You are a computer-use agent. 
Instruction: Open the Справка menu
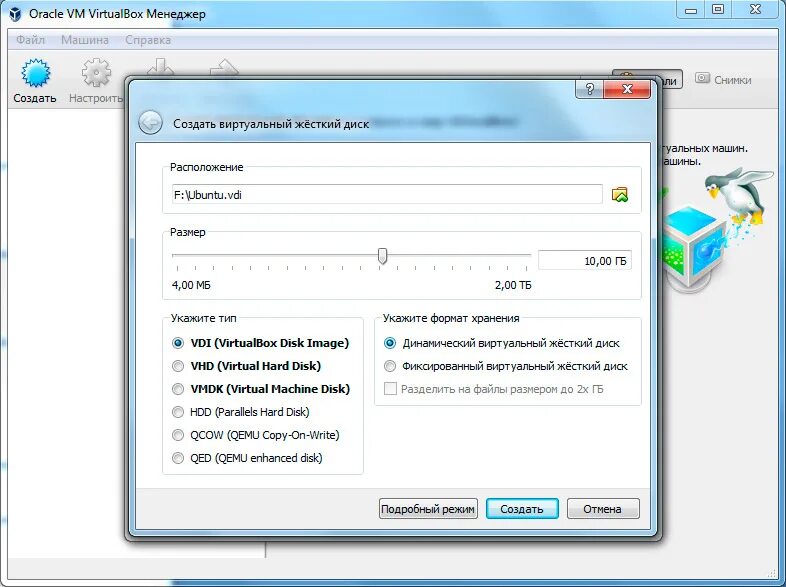click(x=148, y=40)
